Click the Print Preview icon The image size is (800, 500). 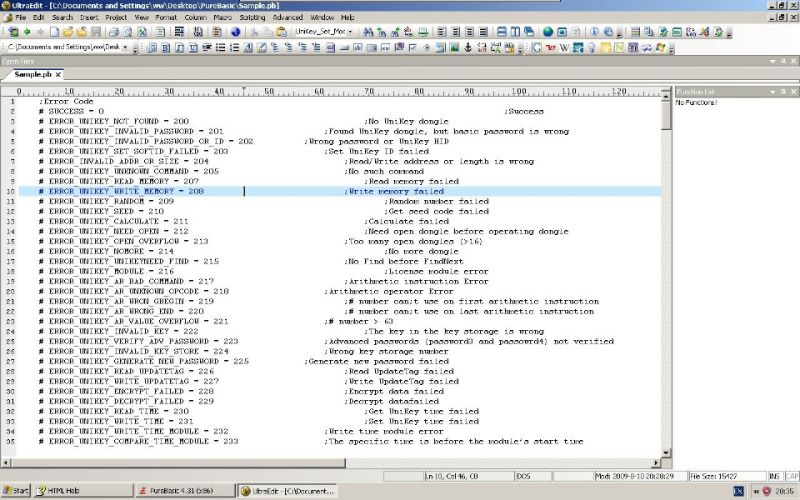coord(128,32)
